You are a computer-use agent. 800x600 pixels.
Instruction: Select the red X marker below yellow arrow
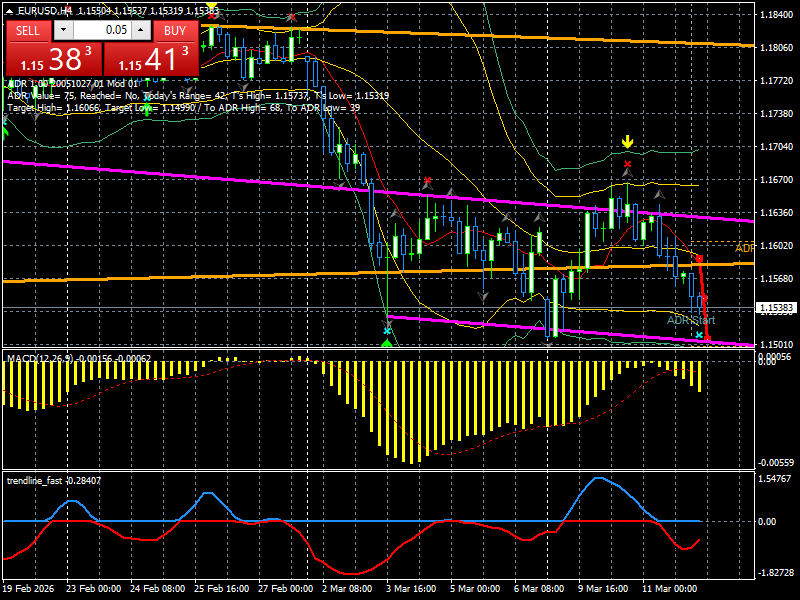click(628, 164)
